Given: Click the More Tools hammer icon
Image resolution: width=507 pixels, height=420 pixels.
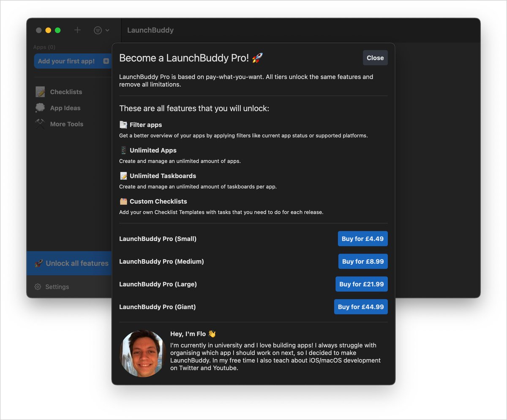Looking at the screenshot, I should click(x=40, y=124).
